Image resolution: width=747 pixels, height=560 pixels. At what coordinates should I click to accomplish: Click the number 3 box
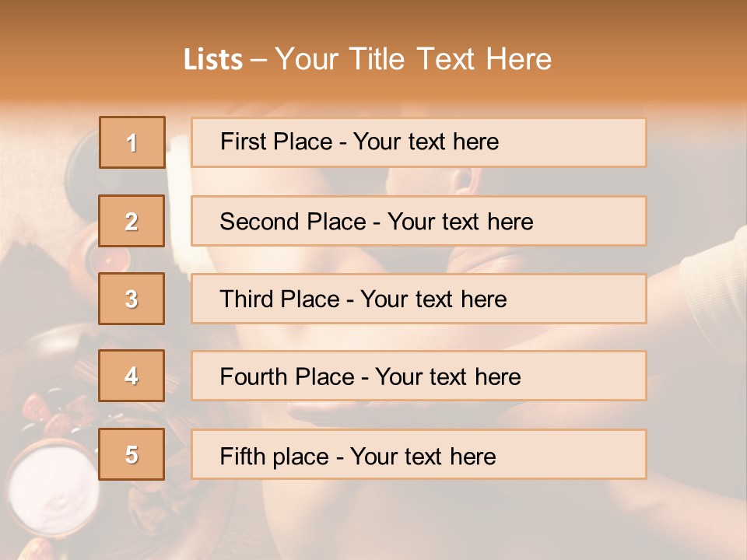[x=132, y=299]
